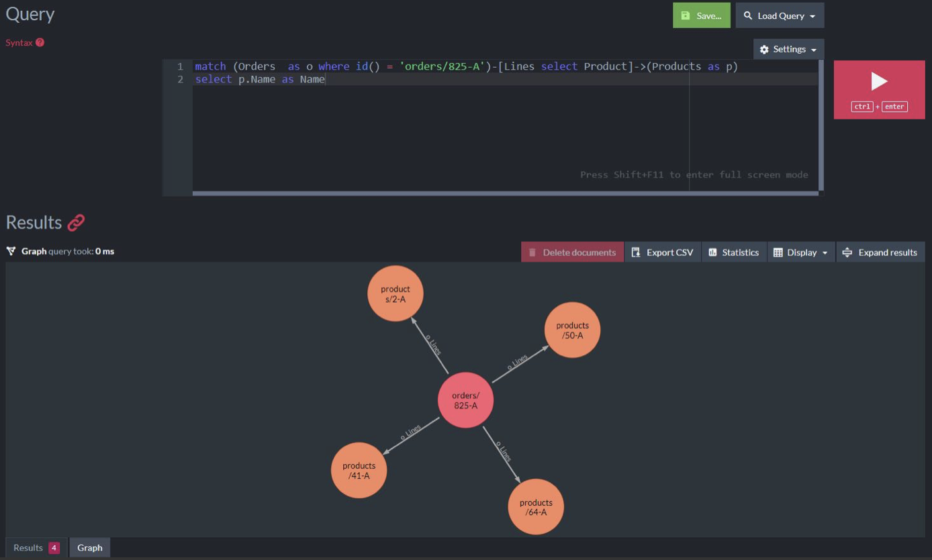Click the Expand results arrows icon

click(x=847, y=252)
